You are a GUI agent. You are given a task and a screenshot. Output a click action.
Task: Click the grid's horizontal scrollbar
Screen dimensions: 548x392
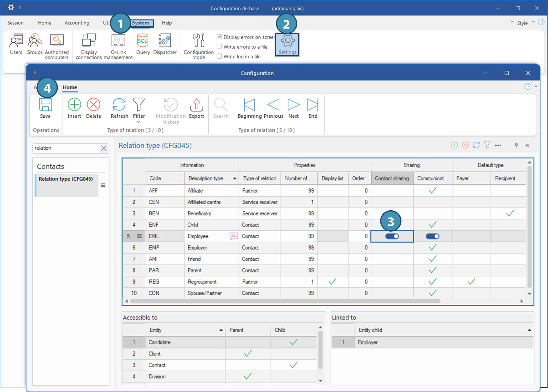pos(285,301)
